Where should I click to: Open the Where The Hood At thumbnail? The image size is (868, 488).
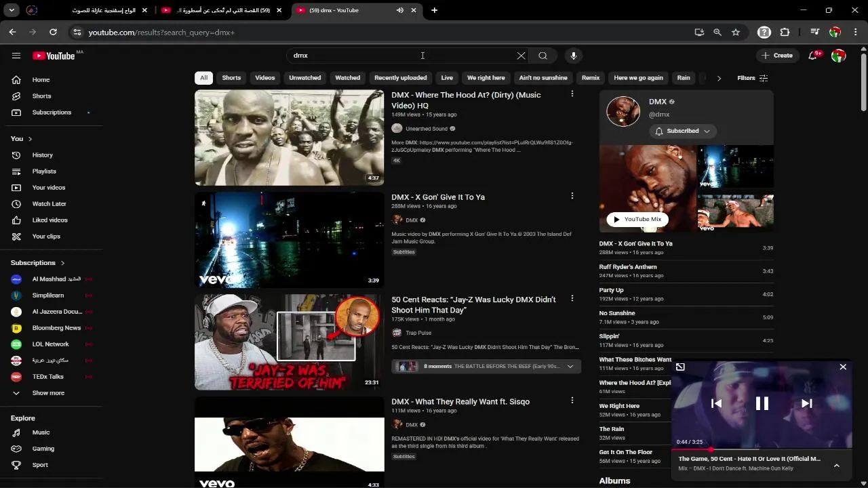click(x=290, y=138)
